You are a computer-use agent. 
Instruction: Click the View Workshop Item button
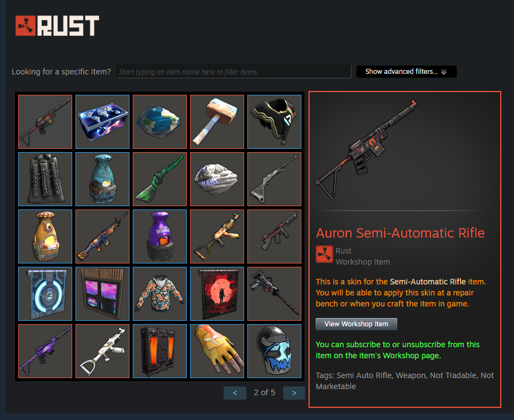[x=356, y=324]
